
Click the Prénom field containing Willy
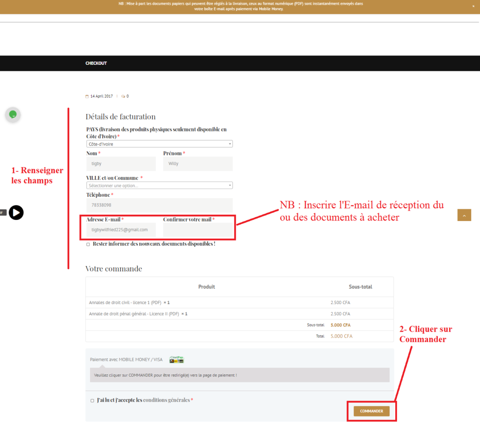coord(197,163)
